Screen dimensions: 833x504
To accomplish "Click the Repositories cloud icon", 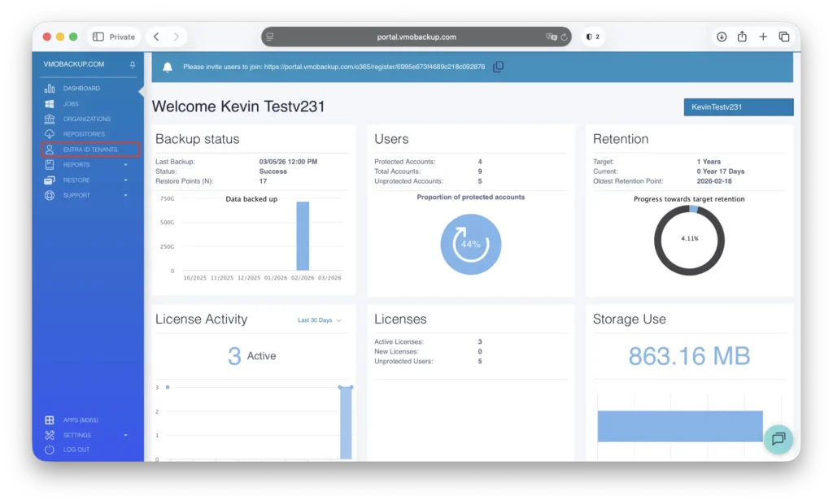I will tap(50, 134).
